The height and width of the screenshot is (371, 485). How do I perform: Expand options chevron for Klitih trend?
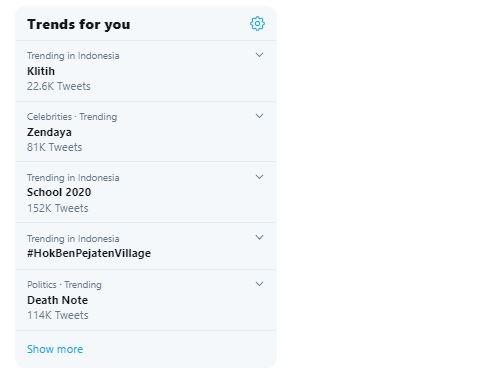point(259,55)
